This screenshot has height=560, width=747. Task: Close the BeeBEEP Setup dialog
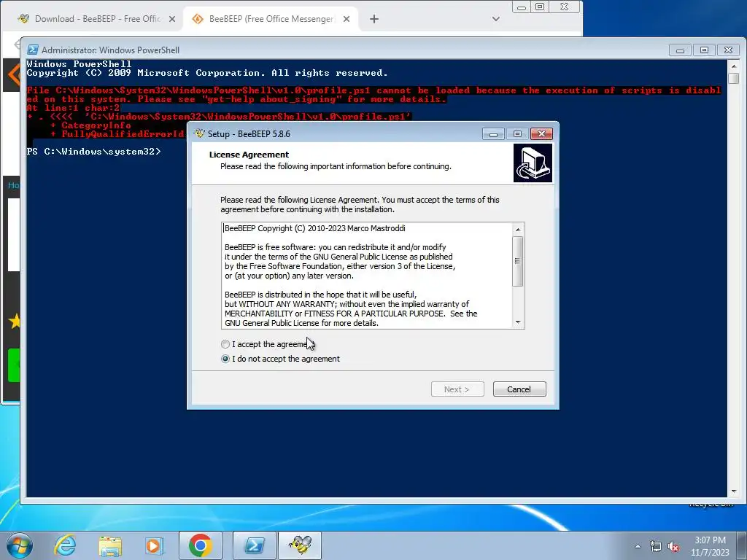click(541, 134)
